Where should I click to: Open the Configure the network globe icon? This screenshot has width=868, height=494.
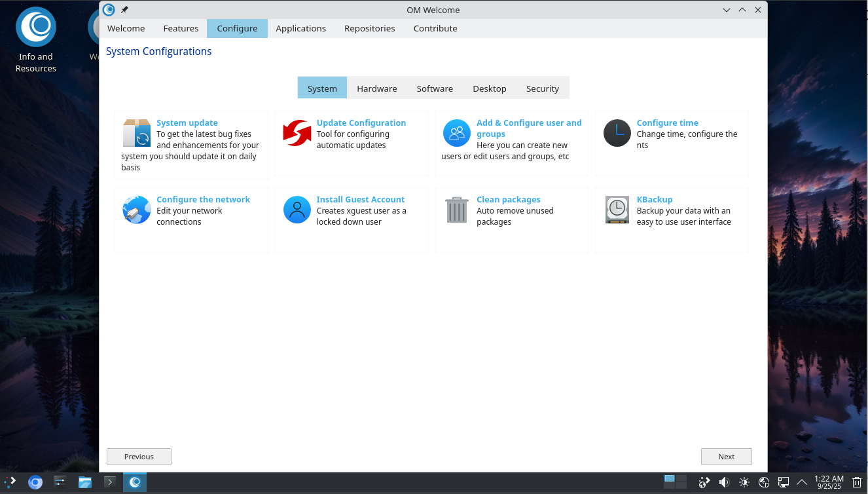tap(137, 210)
